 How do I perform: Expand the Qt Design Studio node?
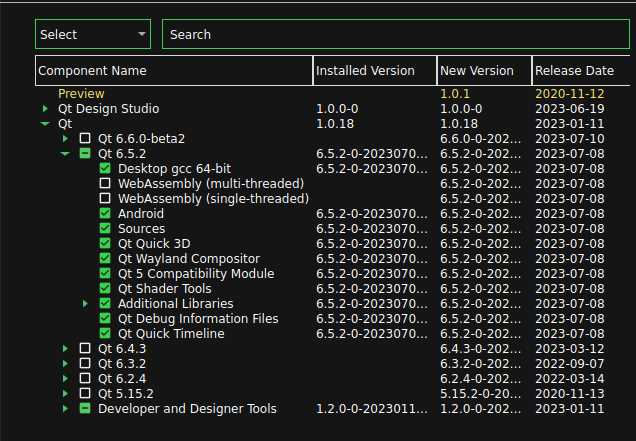(x=45, y=109)
